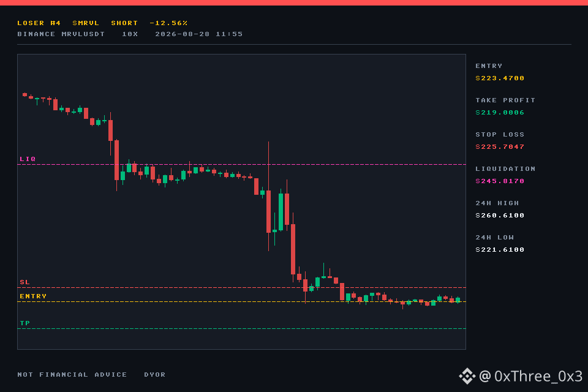Select BINANCE MRVLUSDT pair text
The height and width of the screenshot is (392, 588).
coord(61,34)
